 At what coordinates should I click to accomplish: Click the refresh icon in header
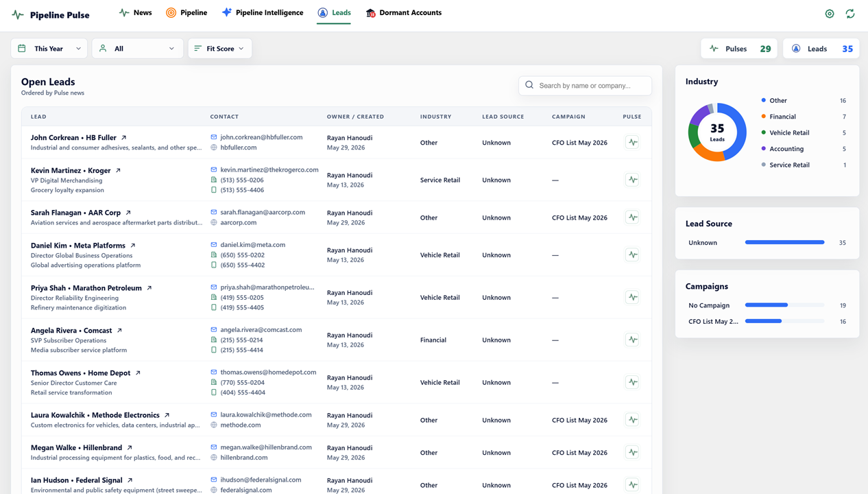850,14
